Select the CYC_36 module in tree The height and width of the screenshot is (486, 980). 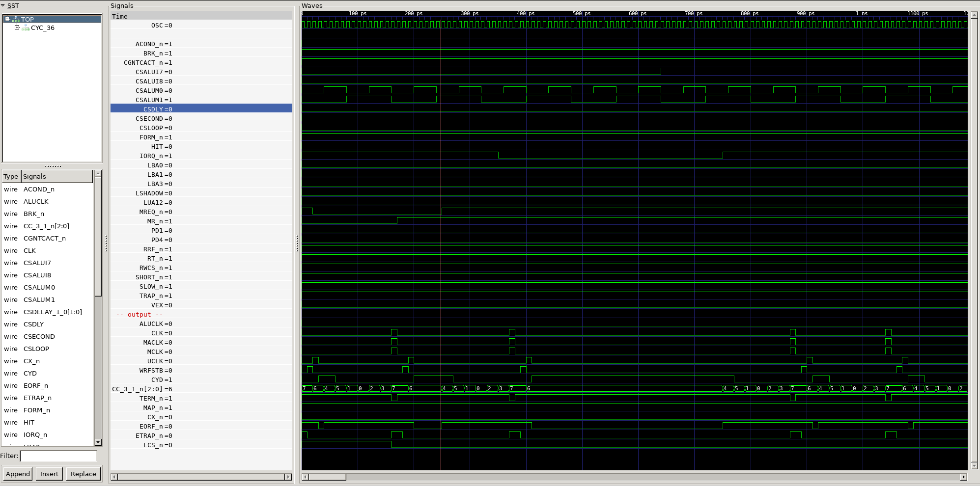point(43,28)
